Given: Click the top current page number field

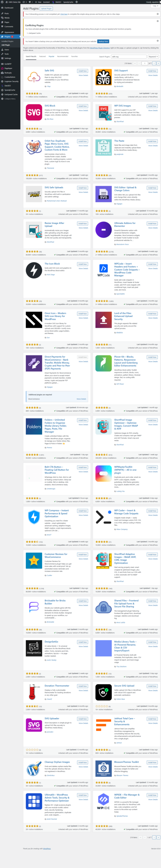Looking at the screenshot, I should 145,63.
